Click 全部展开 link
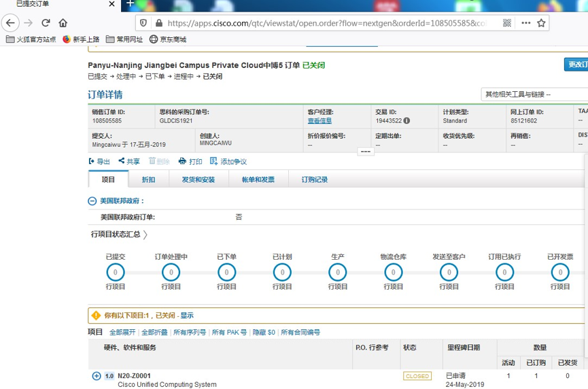This screenshot has height=389, width=588. [x=122, y=333]
